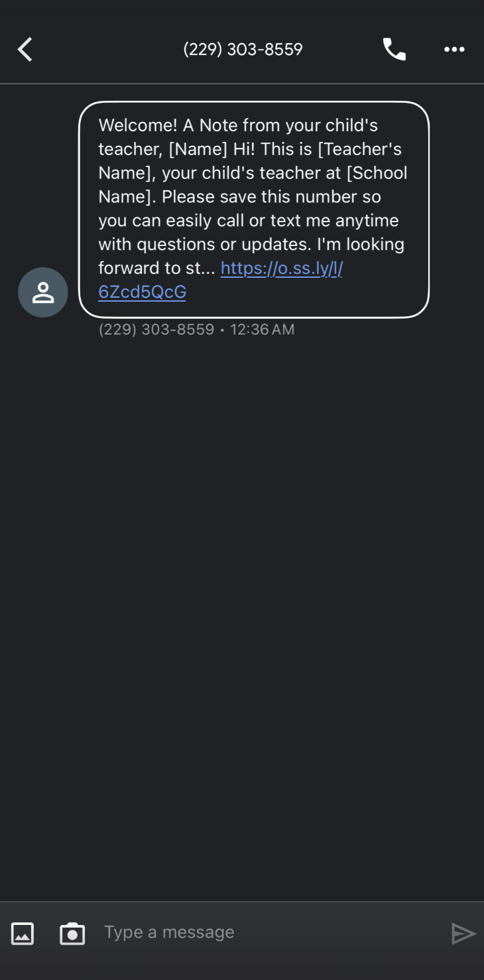Screen dimensions: 484x980
Task: Tap the sender's contact avatar
Action: pyautogui.click(x=43, y=292)
